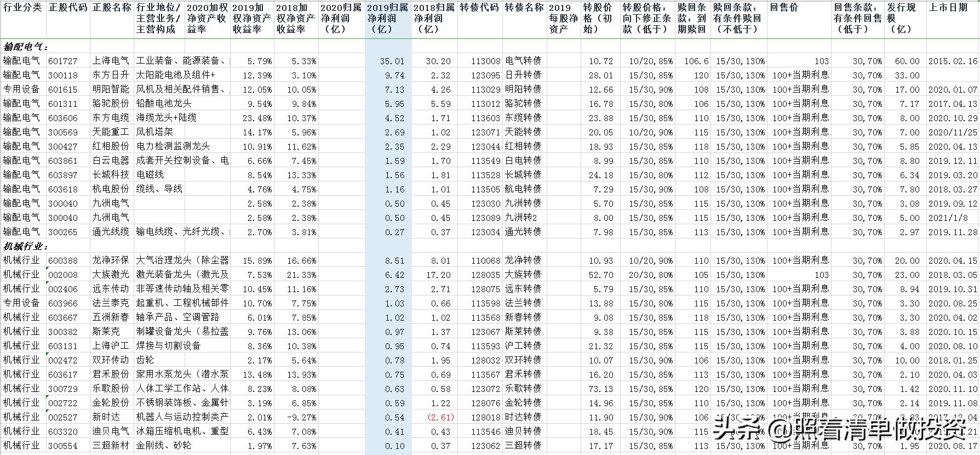Select the 正股代码 column header
The height and width of the screenshot is (455, 980).
click(x=67, y=8)
